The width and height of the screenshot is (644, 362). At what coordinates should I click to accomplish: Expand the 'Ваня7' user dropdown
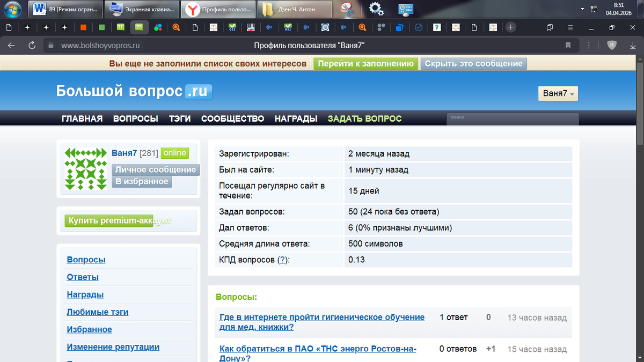(558, 93)
